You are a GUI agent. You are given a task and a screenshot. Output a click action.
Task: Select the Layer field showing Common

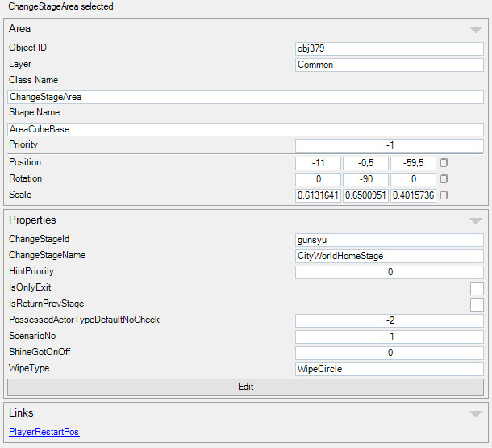[x=389, y=65]
